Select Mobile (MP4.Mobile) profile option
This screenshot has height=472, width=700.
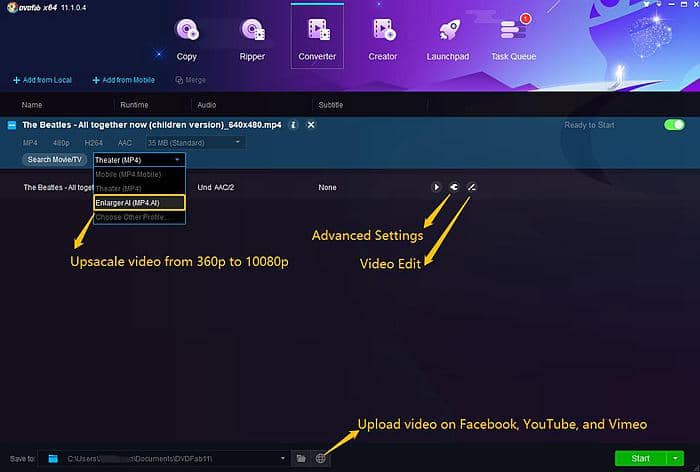(x=139, y=174)
